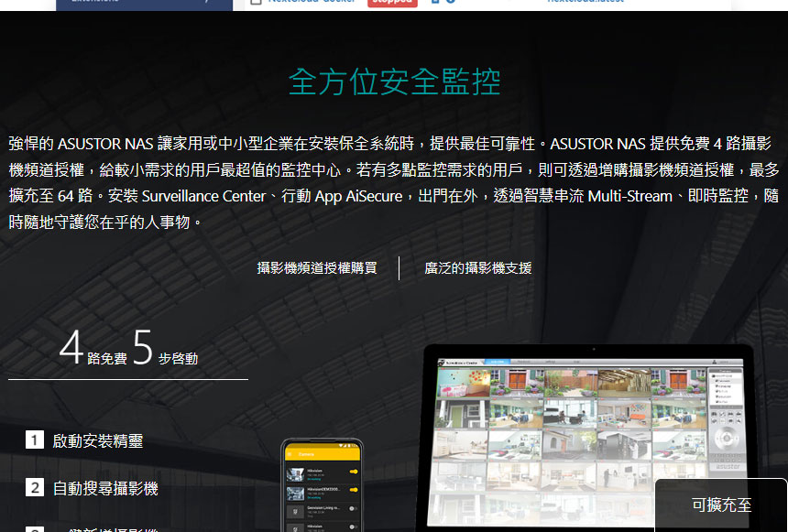Click the paragraph starting 強悍的 ASUSTOR NAS

pyautogui.click(x=394, y=182)
